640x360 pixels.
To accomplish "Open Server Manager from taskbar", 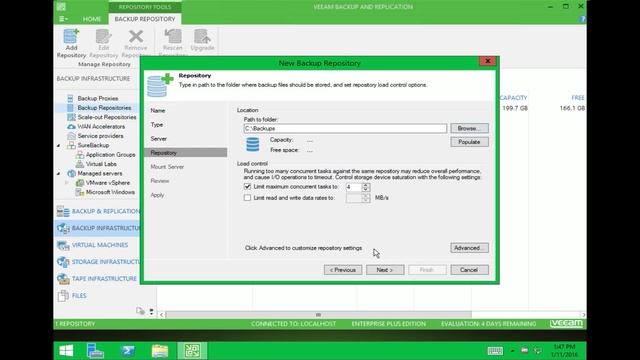I will [96, 351].
